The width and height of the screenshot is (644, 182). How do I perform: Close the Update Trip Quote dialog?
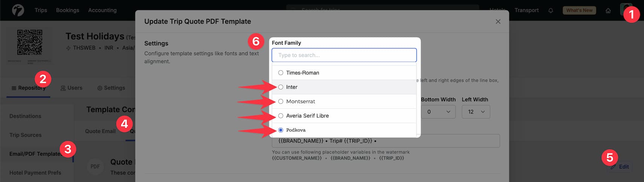498,22
